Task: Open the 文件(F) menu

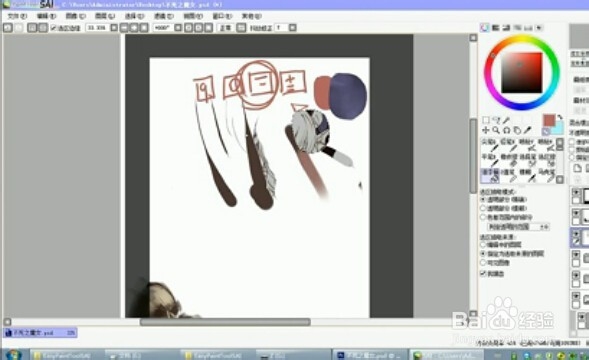Action: [x=17, y=16]
